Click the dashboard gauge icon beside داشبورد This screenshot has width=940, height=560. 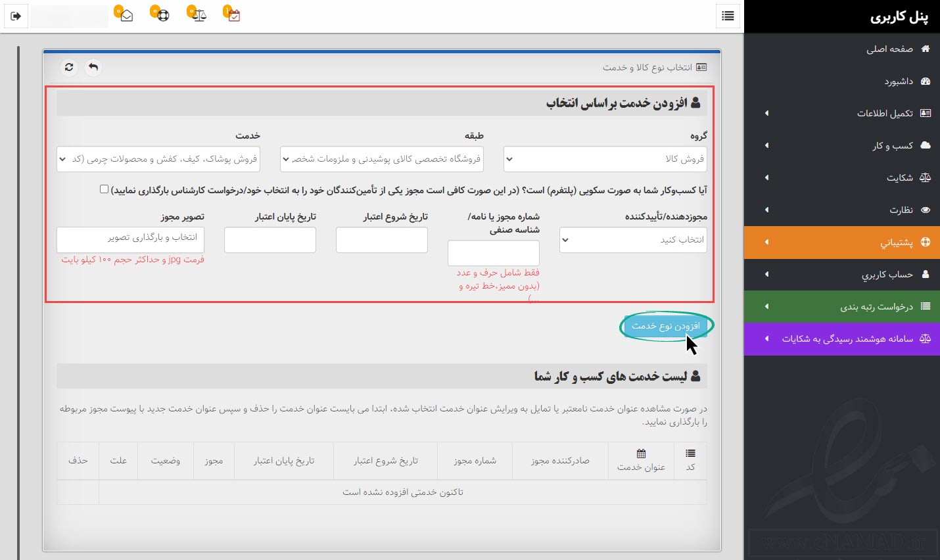click(926, 81)
